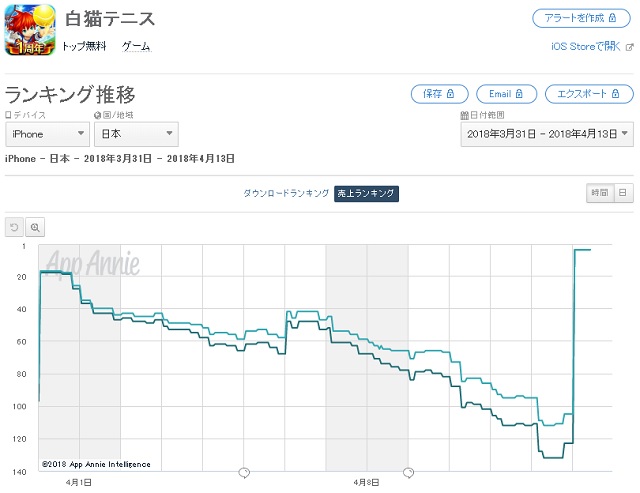
Task: Click the ゲーム category link
Action: (x=136, y=47)
